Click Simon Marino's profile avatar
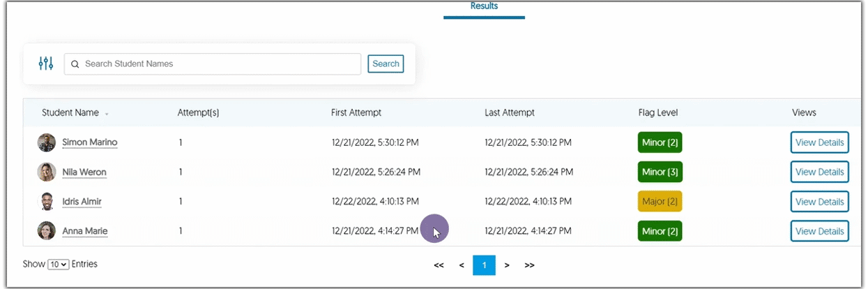The width and height of the screenshot is (868, 289). (x=47, y=142)
